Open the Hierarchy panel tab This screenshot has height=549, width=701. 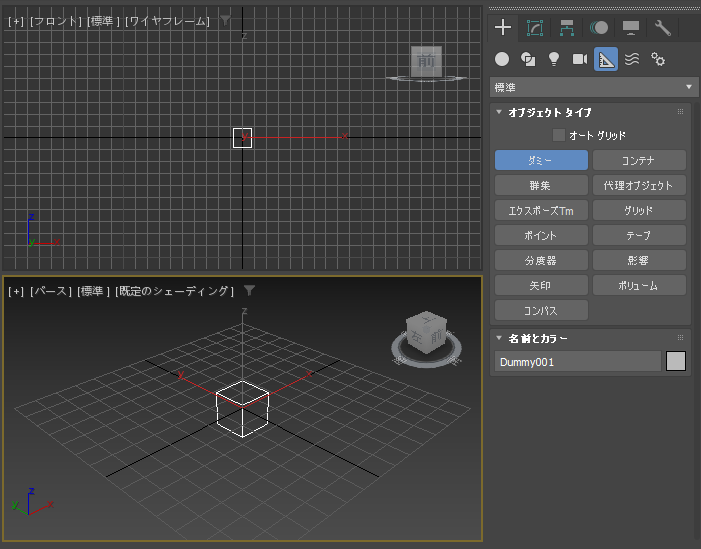point(567,28)
